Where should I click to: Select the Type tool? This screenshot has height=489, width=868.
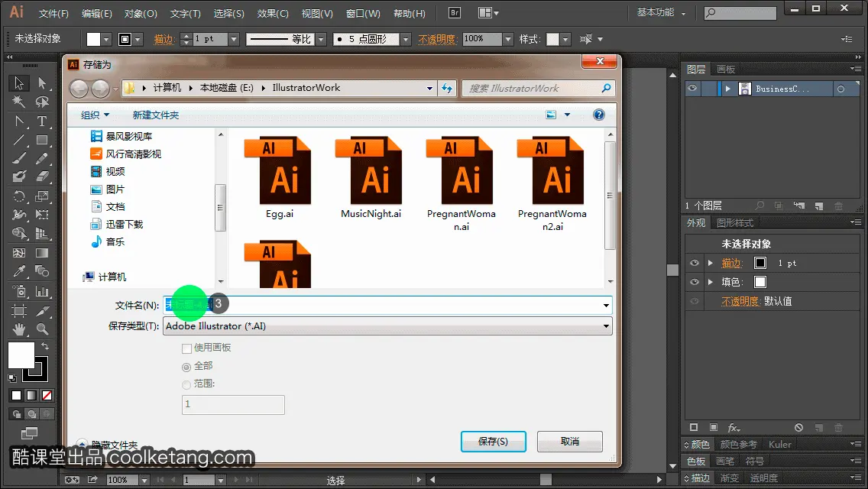coord(42,121)
